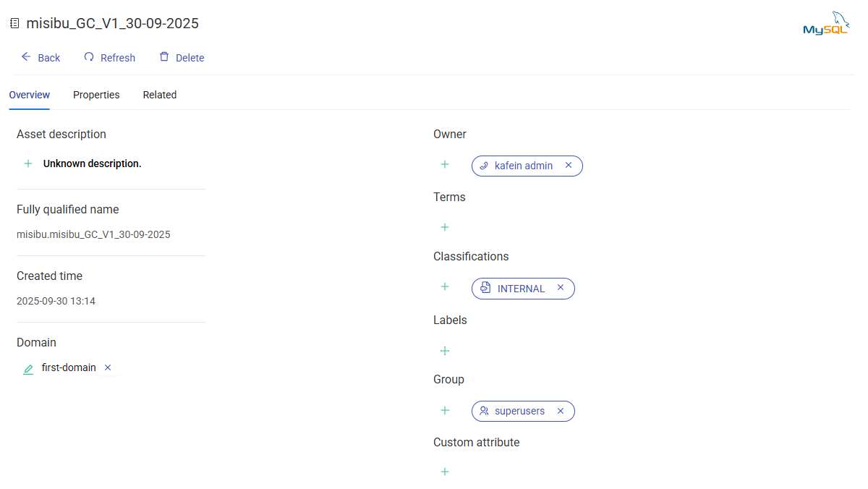The height and width of the screenshot is (489, 868).
Task: Add a new owner with plus icon
Action: (445, 165)
